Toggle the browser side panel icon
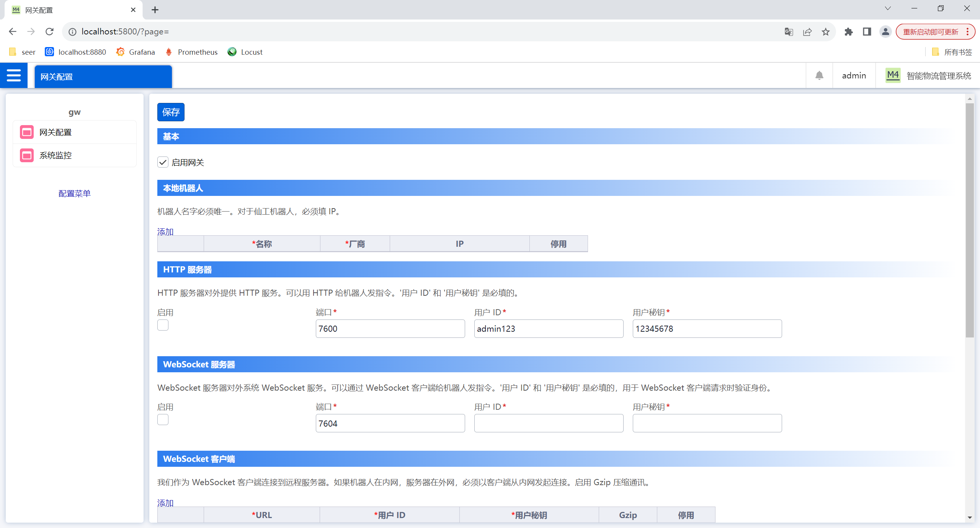The image size is (980, 528). 867,32
